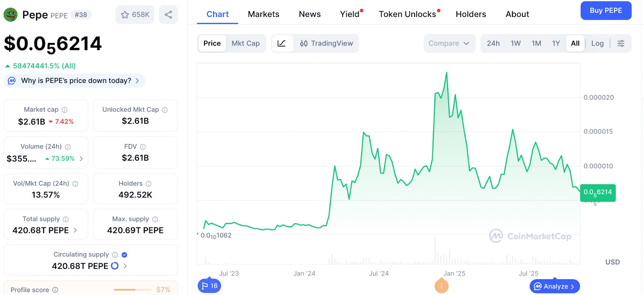Open the Markets tab

coord(264,14)
